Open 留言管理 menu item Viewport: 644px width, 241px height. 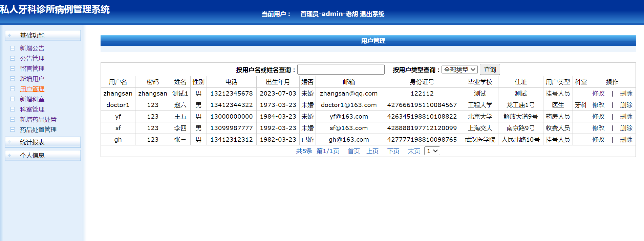[32, 68]
